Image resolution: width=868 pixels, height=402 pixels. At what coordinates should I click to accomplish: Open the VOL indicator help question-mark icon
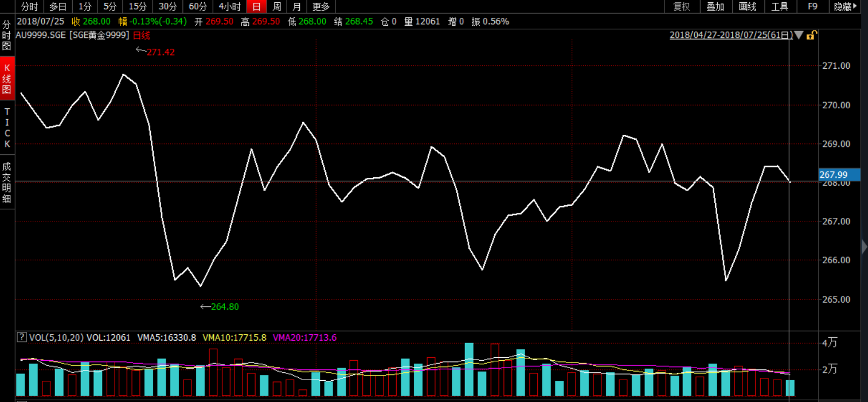click(22, 337)
